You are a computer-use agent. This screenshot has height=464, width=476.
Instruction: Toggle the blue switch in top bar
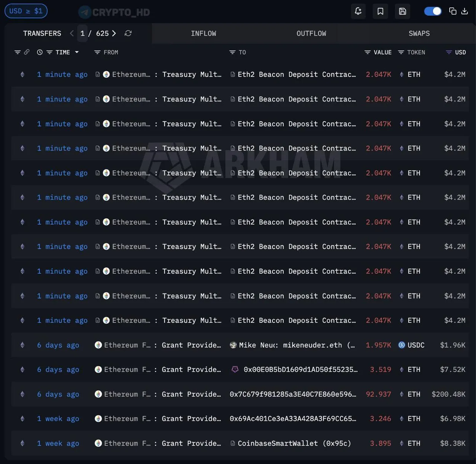(433, 11)
